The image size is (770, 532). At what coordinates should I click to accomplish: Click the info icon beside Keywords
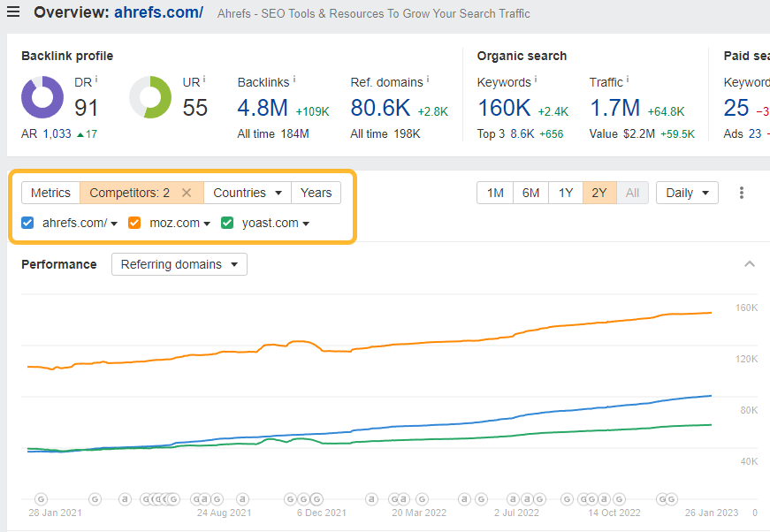click(x=537, y=78)
